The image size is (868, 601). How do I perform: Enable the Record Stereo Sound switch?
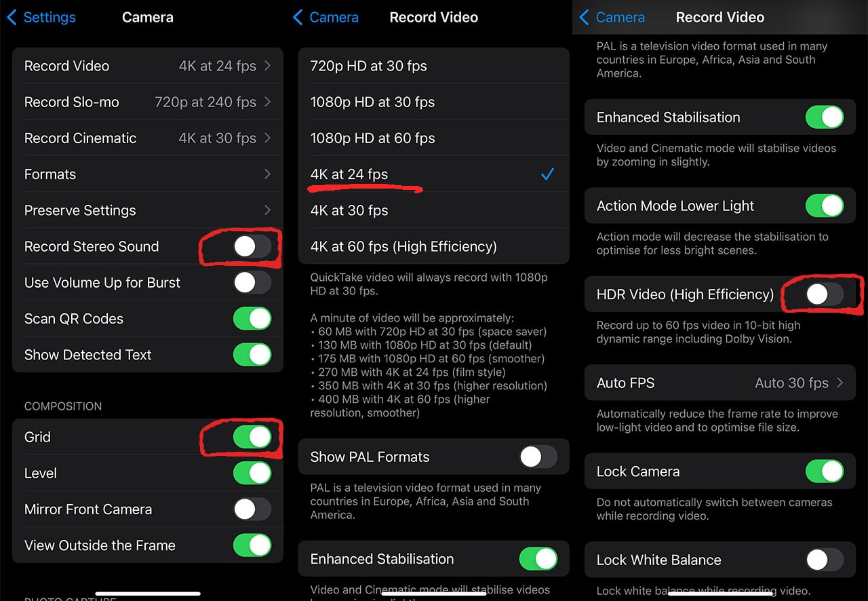click(252, 246)
